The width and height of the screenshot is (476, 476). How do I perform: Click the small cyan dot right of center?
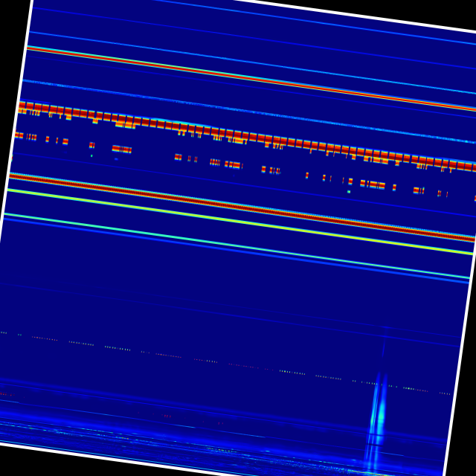coord(349,191)
